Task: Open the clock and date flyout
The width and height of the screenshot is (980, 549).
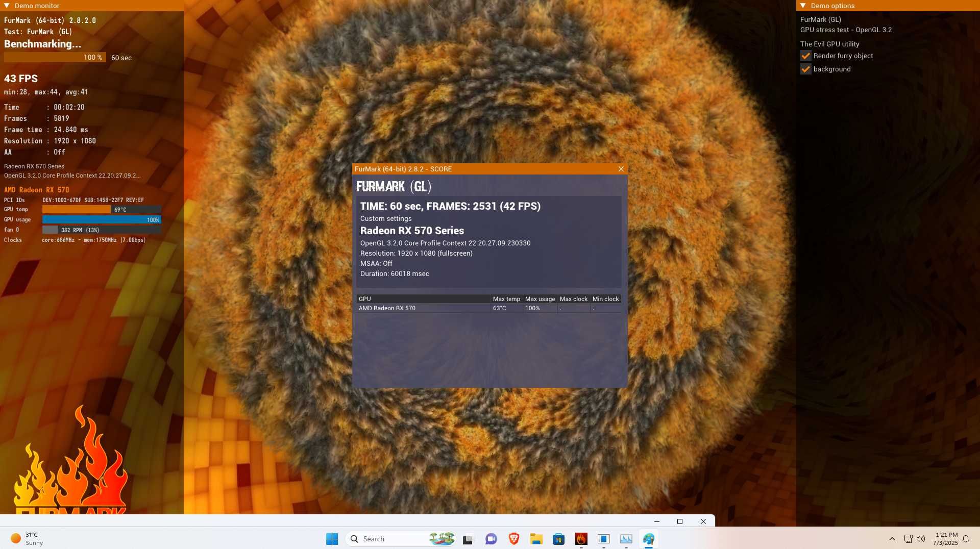Action: (x=945, y=539)
